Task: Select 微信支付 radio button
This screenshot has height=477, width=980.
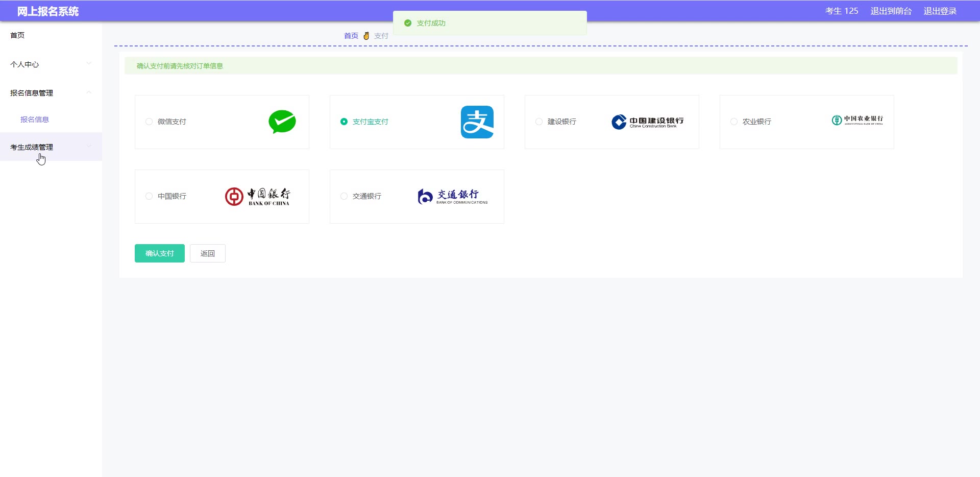Action: (149, 122)
